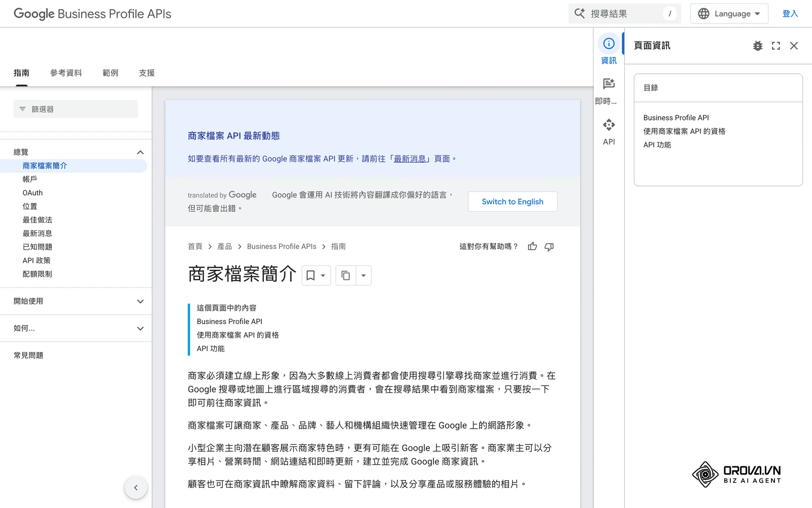
Task: Open the 最新消息 link in banner
Action: [410, 158]
